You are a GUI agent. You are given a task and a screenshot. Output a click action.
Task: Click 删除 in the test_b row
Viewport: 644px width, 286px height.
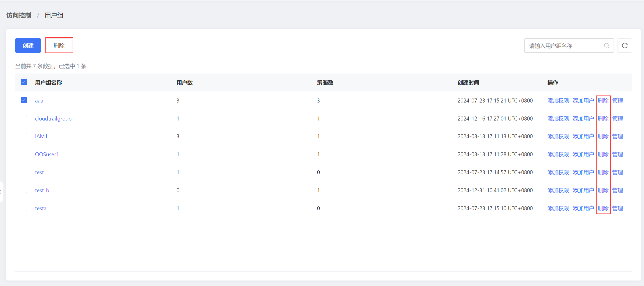pyautogui.click(x=603, y=190)
